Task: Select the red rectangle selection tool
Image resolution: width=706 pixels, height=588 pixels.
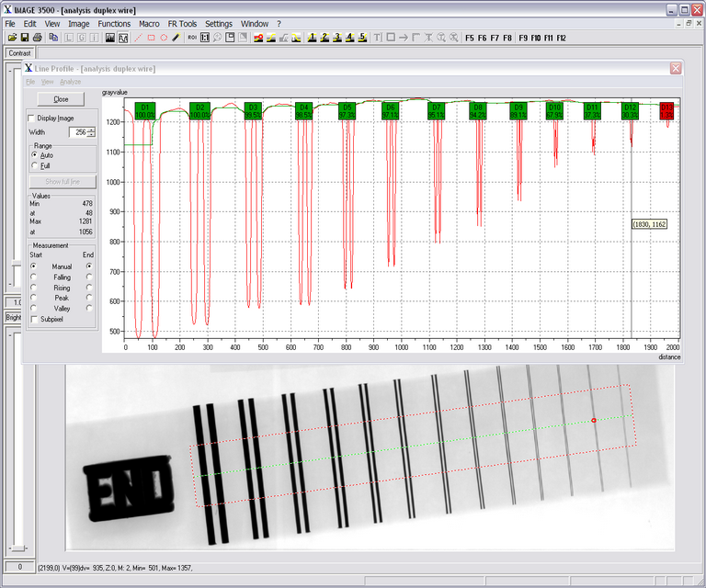Action: click(x=152, y=38)
